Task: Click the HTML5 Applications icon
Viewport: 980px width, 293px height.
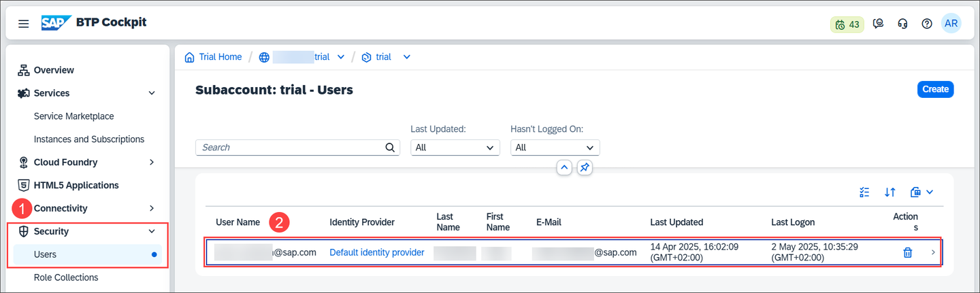Action: point(23,185)
